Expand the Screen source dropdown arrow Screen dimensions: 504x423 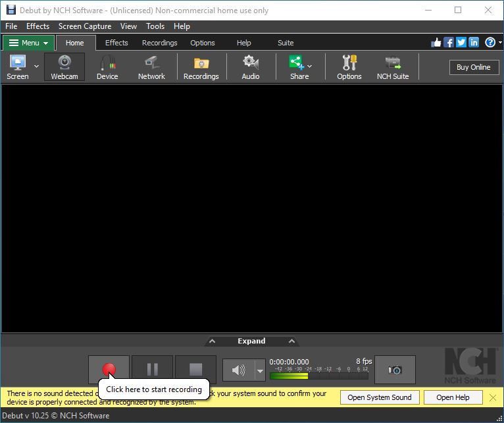[36, 66]
